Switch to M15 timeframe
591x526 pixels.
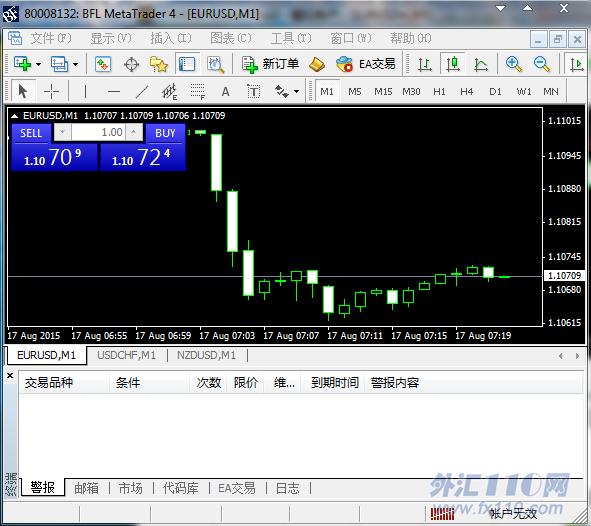[x=383, y=92]
